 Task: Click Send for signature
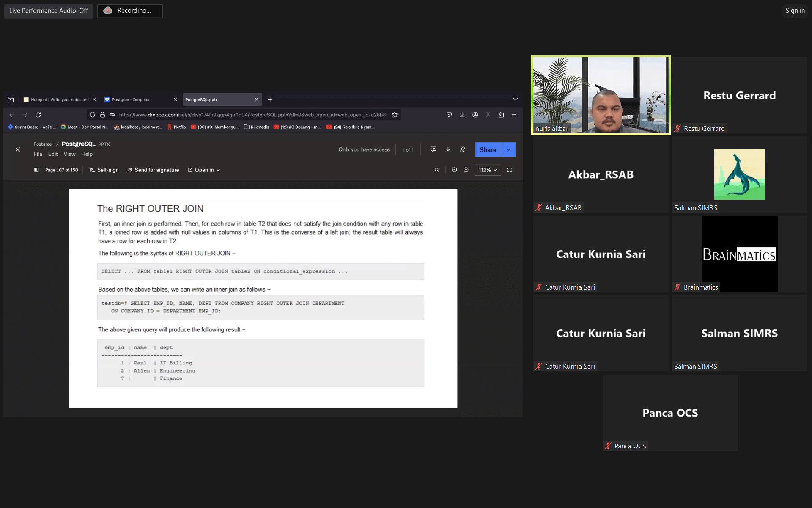click(x=153, y=170)
